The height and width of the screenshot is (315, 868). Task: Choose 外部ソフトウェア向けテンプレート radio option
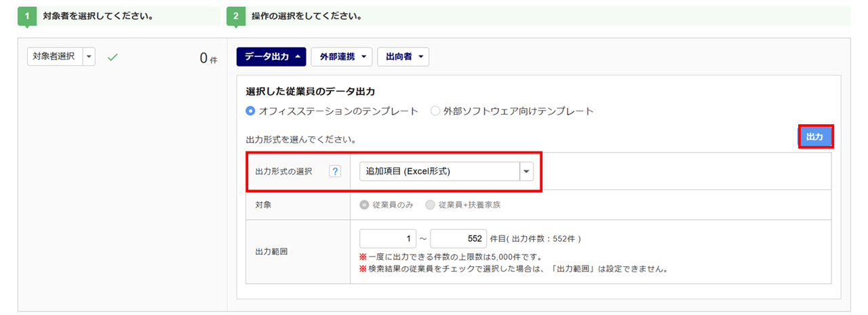(435, 111)
